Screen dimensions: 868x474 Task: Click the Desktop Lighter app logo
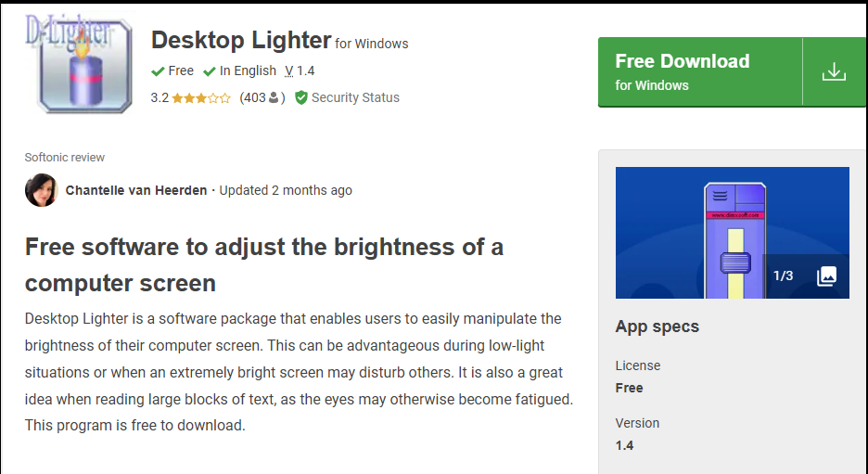(79, 62)
